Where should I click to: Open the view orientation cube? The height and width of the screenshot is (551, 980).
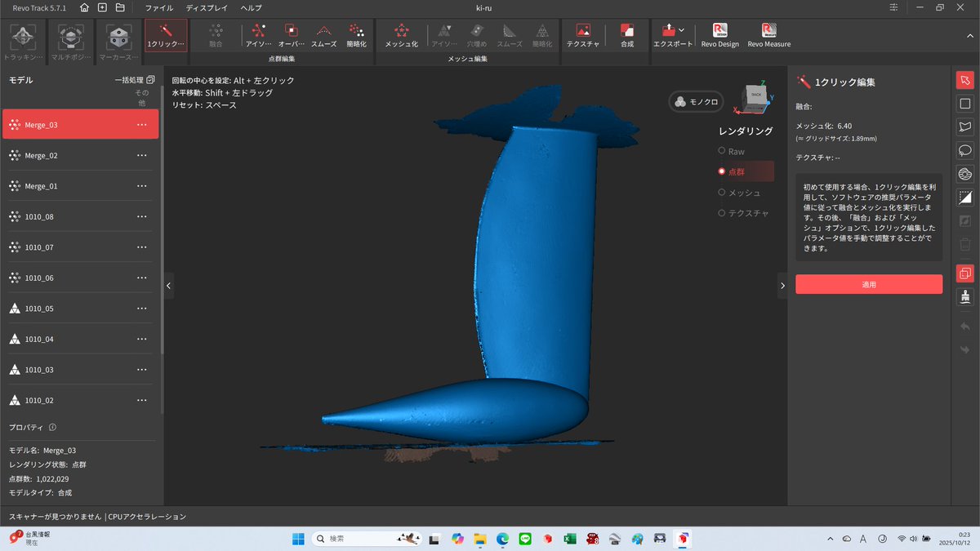pos(755,97)
